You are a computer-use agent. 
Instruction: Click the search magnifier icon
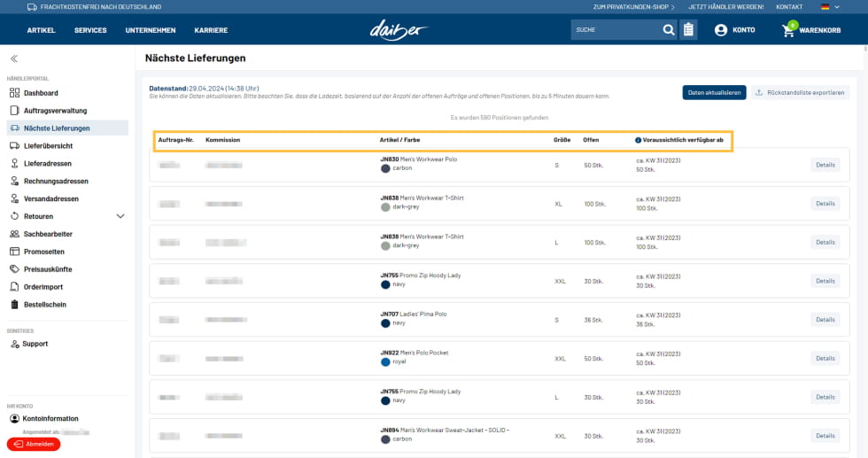pos(668,30)
